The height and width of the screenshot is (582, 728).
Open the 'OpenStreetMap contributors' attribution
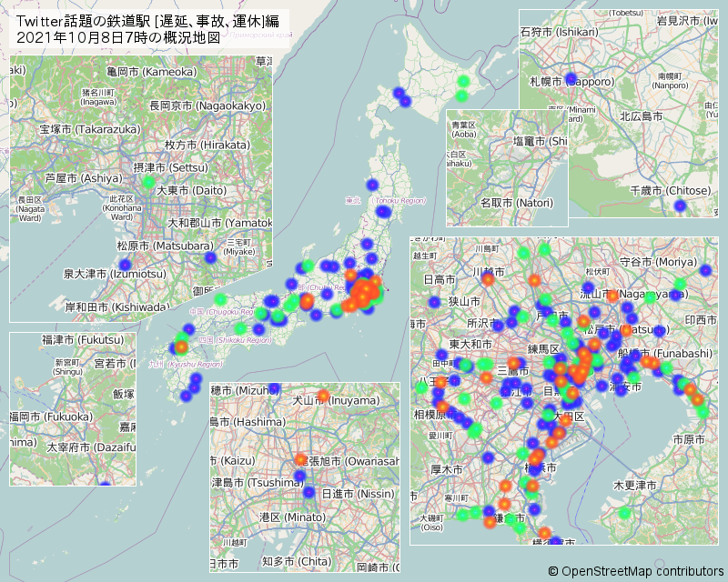tap(636, 571)
